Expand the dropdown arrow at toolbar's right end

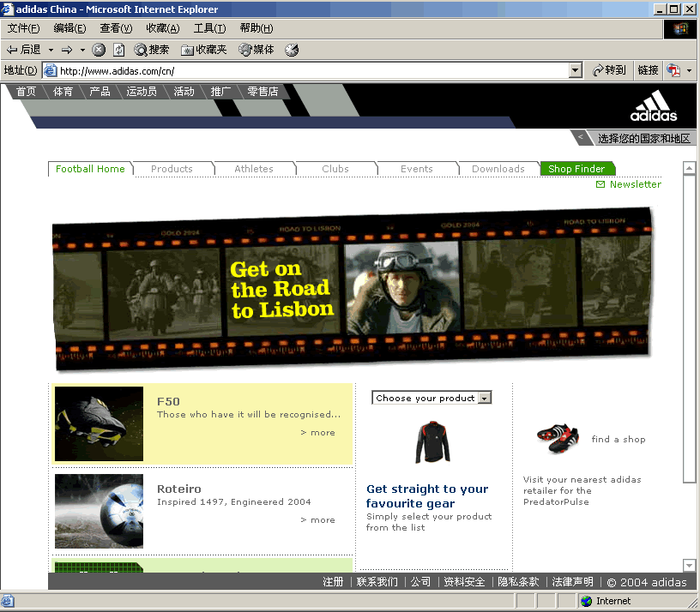click(x=690, y=70)
